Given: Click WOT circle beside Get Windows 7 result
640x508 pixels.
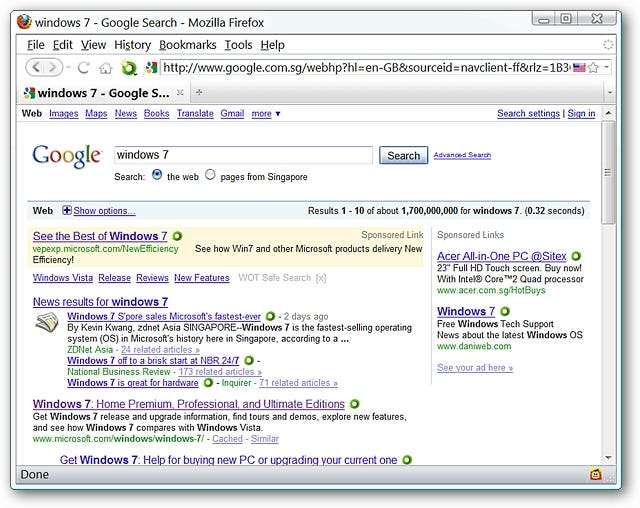Looking at the screenshot, I should 407,460.
